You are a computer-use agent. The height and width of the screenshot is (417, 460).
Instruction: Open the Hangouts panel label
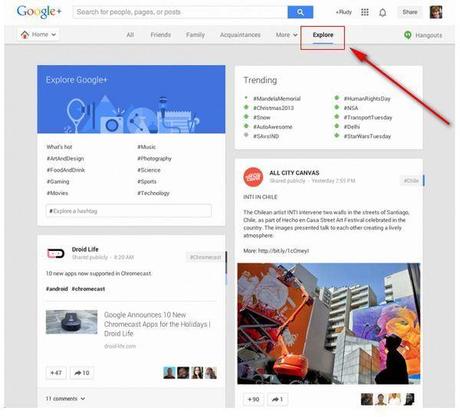pos(429,35)
